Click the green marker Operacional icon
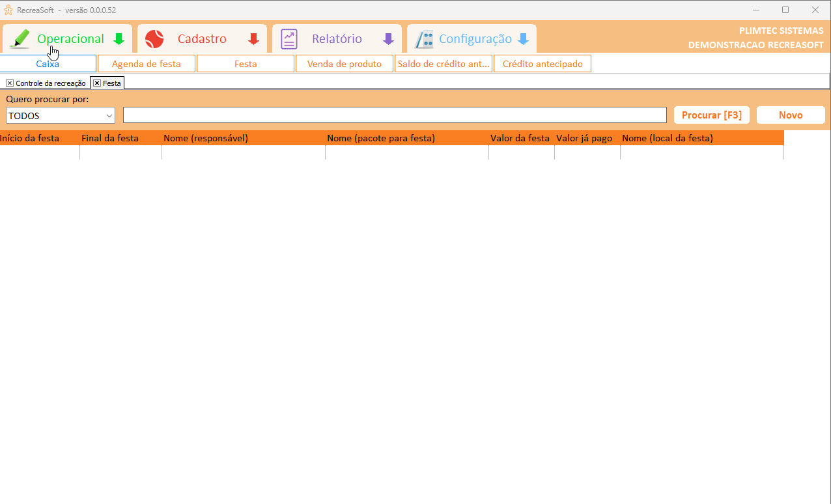The image size is (831, 504). (x=21, y=39)
